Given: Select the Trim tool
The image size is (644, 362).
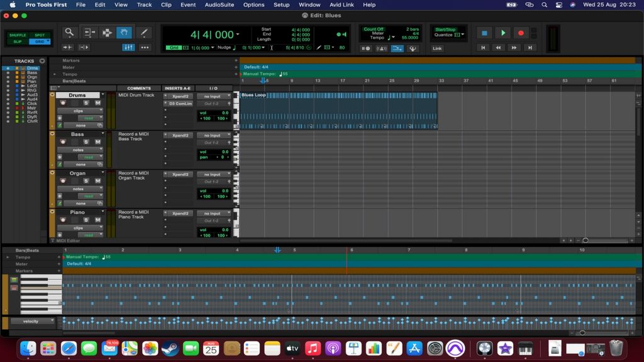Looking at the screenshot, I should 89,33.
